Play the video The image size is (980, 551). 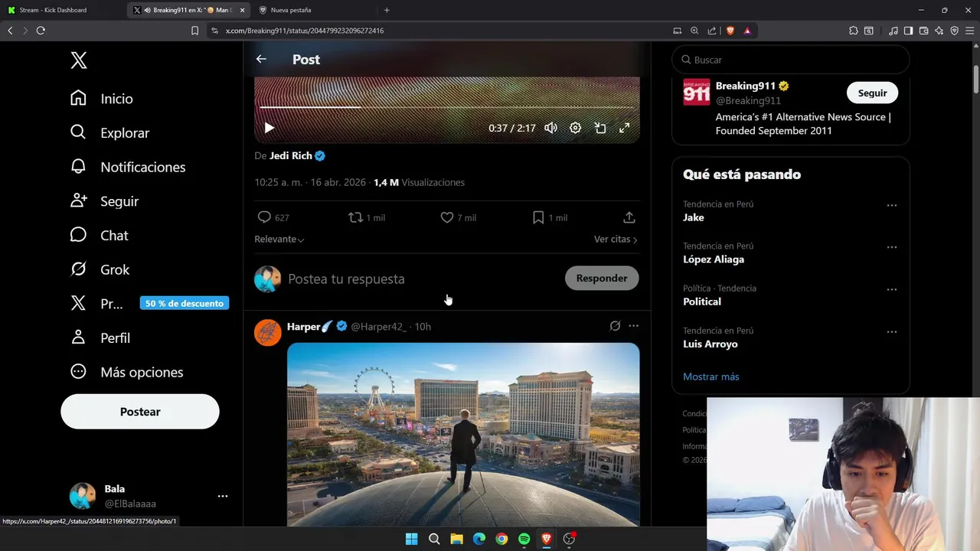click(x=269, y=128)
